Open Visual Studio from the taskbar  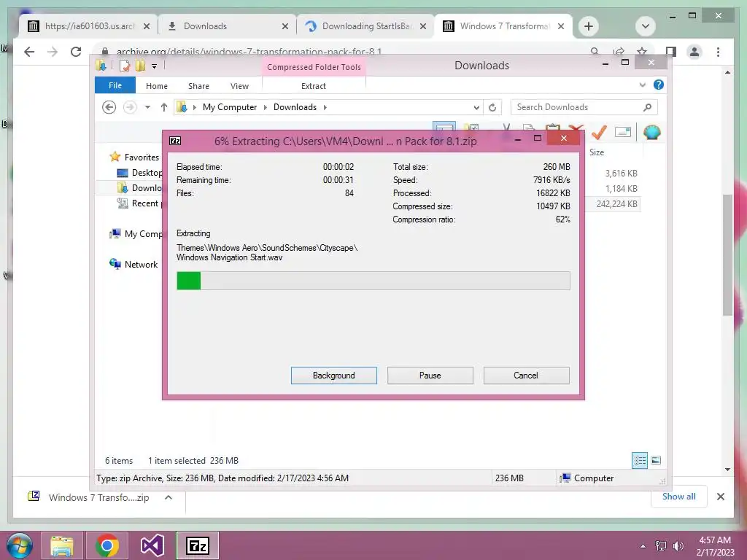(152, 545)
